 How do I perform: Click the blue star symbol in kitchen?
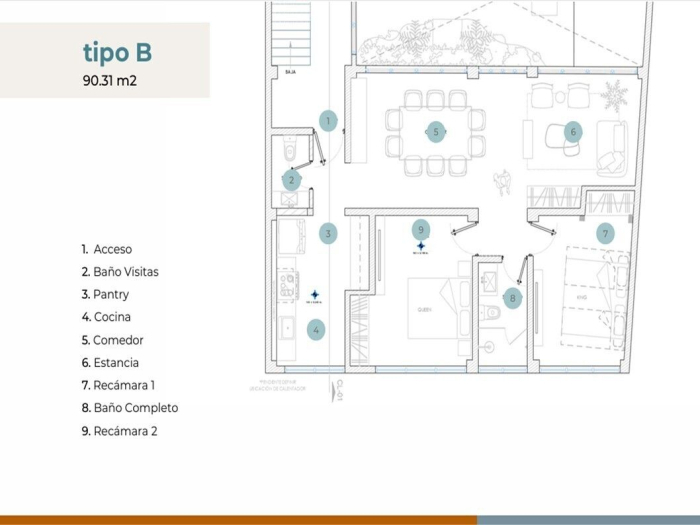pyautogui.click(x=315, y=295)
